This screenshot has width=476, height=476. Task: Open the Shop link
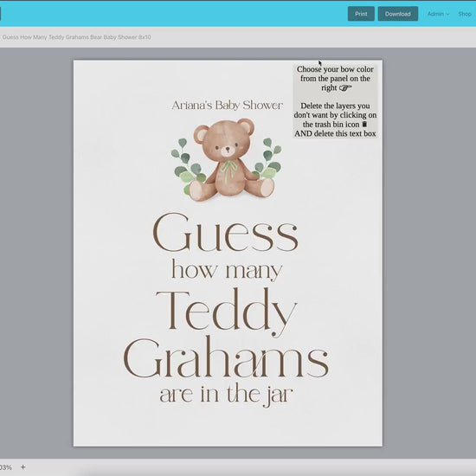click(465, 14)
